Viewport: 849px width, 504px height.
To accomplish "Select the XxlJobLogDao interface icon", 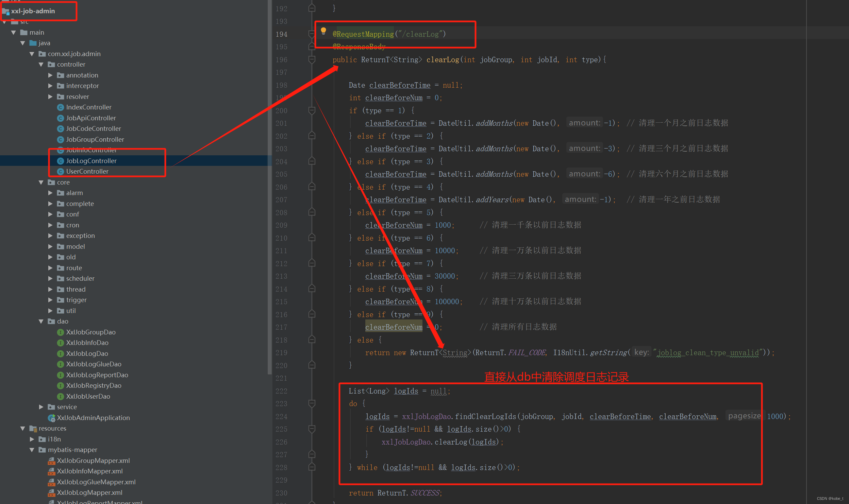I will click(x=61, y=353).
